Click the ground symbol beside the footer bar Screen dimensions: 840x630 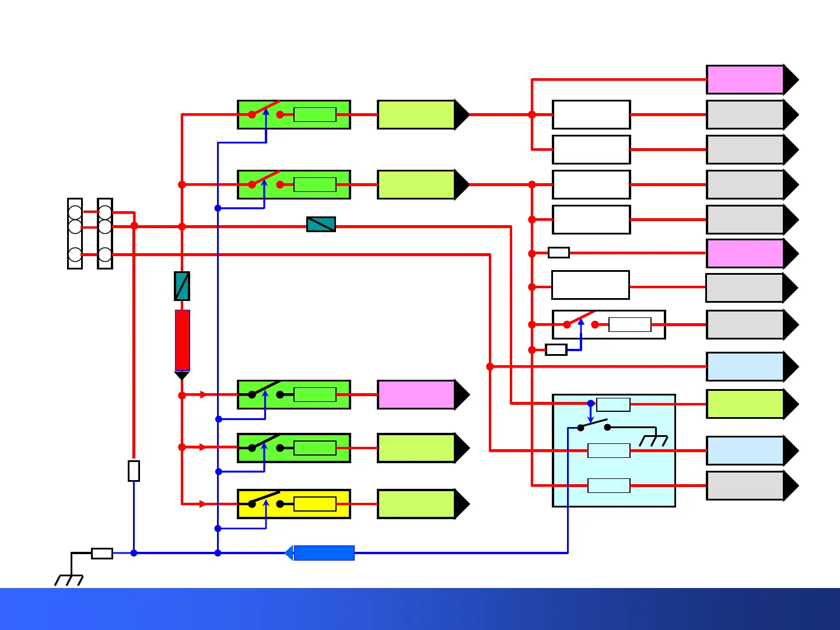click(69, 579)
